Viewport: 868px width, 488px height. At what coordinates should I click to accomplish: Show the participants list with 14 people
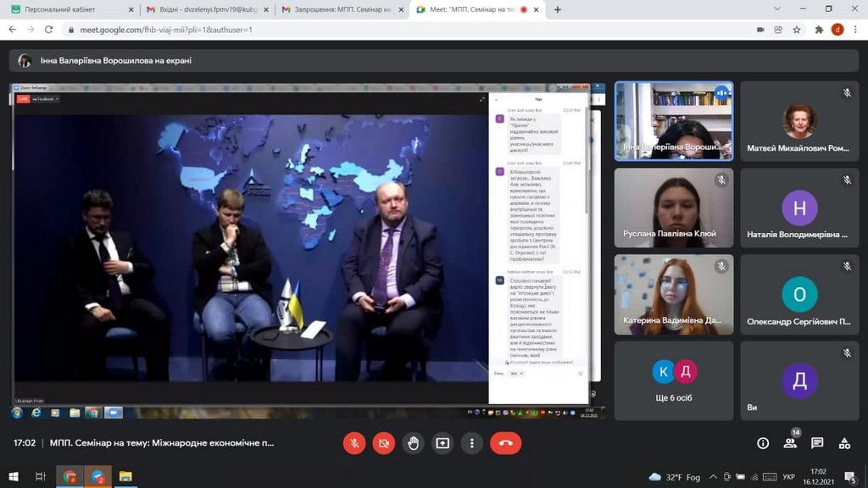click(790, 443)
